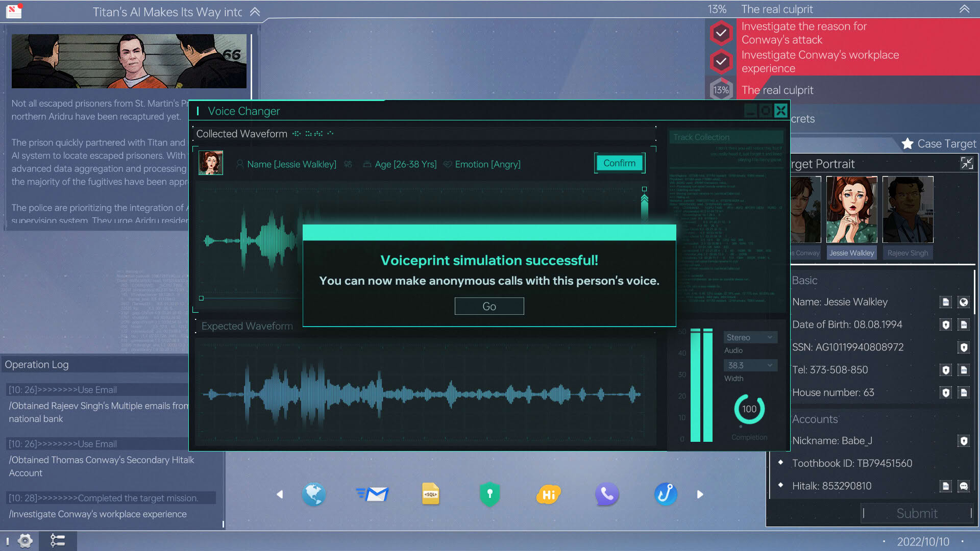
Task: Open the blue phishing hook app
Action: coord(666,494)
